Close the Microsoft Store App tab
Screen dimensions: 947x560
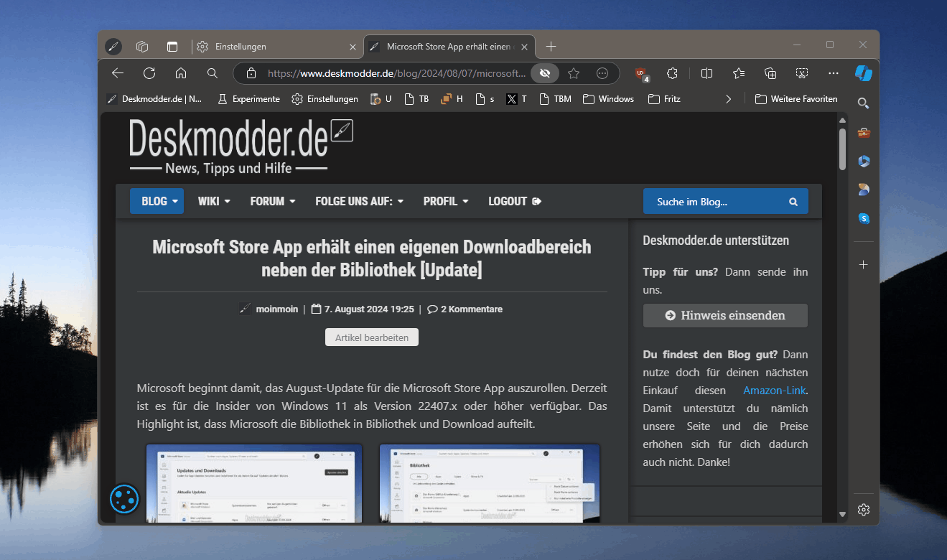(525, 47)
